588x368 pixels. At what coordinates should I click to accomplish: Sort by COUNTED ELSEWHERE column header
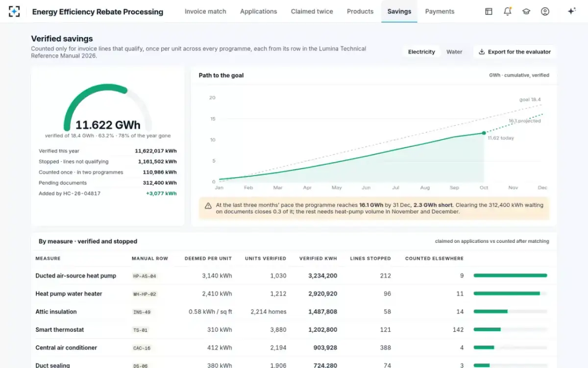[x=434, y=259]
